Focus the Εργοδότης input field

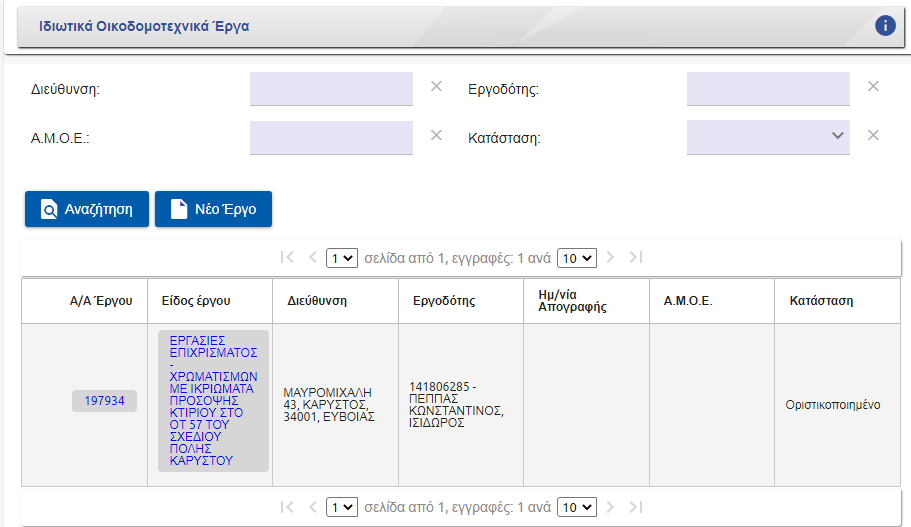[768, 88]
